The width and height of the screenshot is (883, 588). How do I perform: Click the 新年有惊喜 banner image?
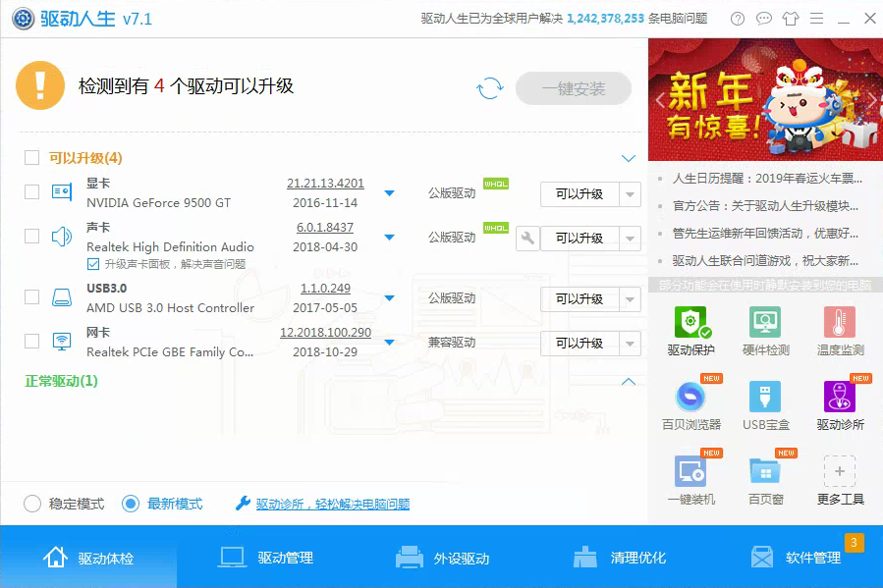click(765, 99)
